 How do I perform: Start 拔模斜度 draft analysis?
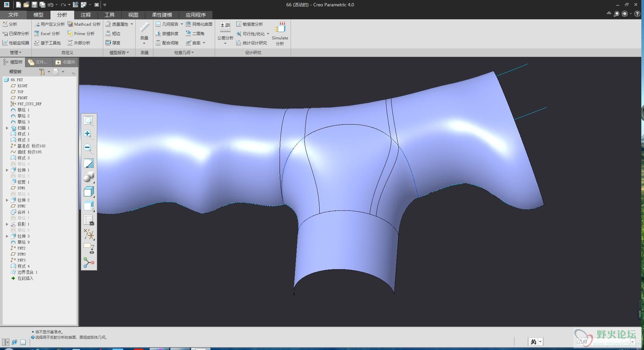(167, 33)
